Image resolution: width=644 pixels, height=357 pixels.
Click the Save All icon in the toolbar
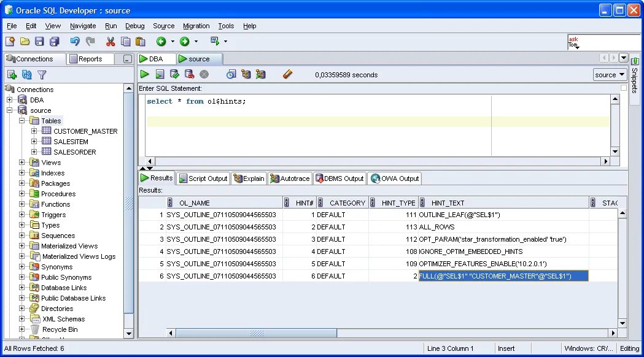pos(54,41)
